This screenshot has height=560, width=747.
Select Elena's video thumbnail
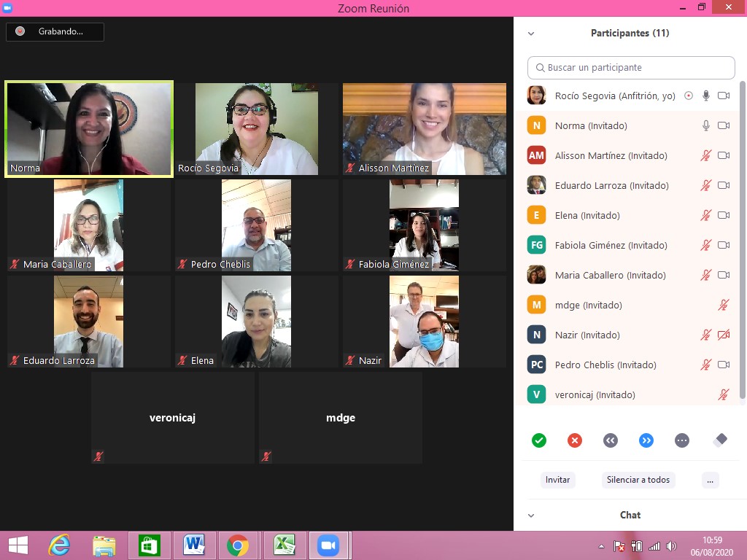pos(256,322)
